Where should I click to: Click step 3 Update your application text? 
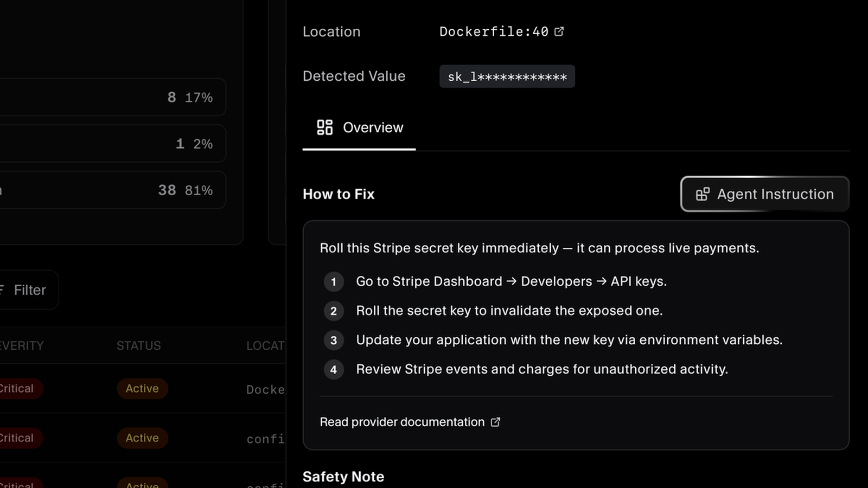click(x=569, y=340)
